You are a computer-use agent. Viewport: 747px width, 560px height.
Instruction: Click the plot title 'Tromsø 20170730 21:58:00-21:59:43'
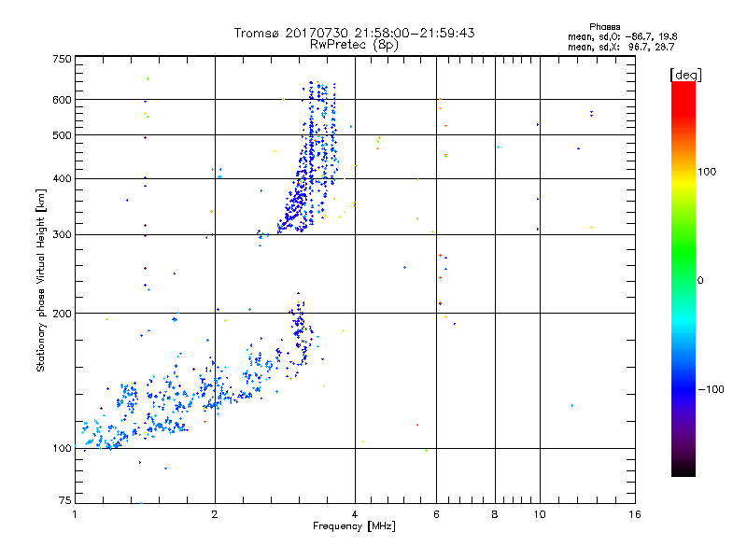[354, 33]
